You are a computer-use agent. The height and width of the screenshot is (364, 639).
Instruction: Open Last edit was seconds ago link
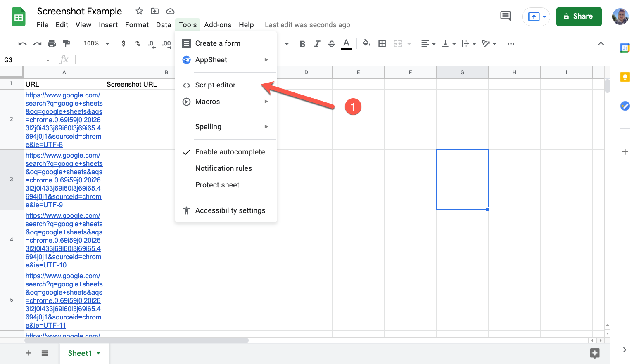click(x=307, y=25)
